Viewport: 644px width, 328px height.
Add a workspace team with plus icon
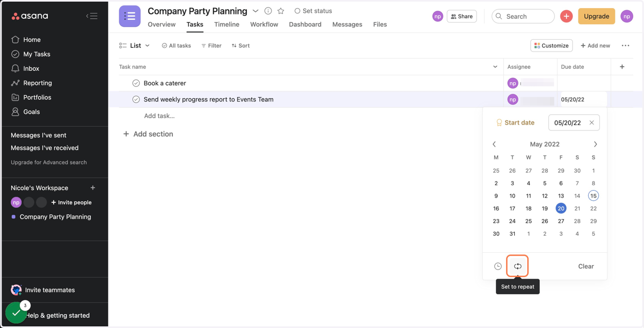point(93,188)
